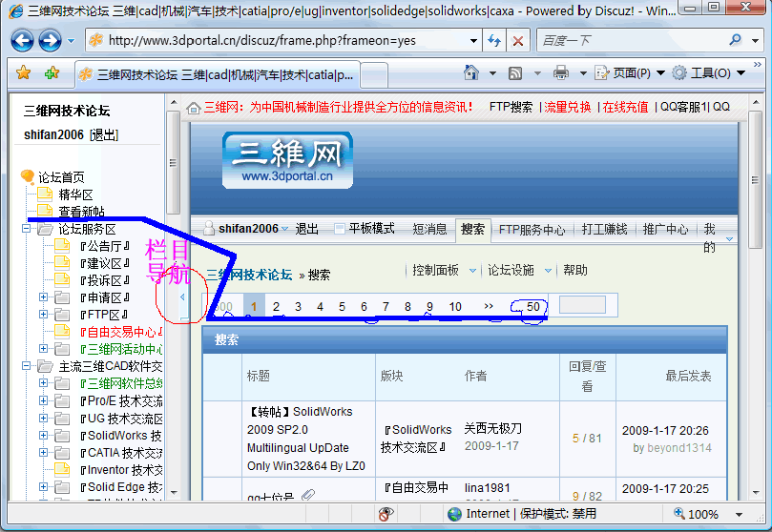Expand the 『CATIA 技术交流 tree node
This screenshot has height=532, width=772.
coord(43,452)
